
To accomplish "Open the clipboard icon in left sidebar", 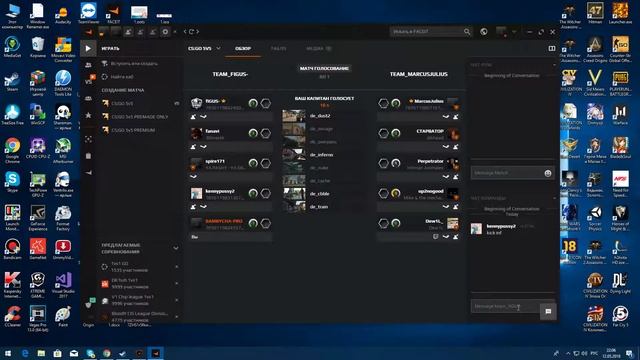I will [x=89, y=156].
